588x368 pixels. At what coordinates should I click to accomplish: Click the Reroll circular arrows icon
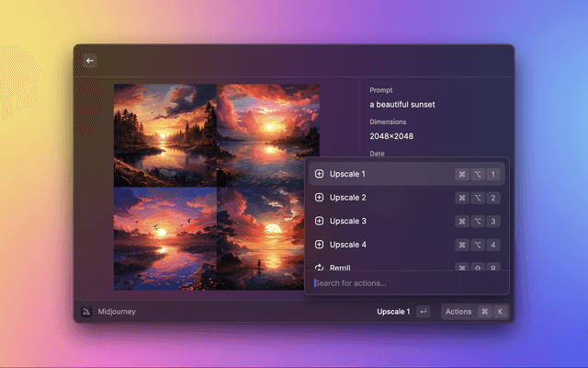tap(319, 266)
